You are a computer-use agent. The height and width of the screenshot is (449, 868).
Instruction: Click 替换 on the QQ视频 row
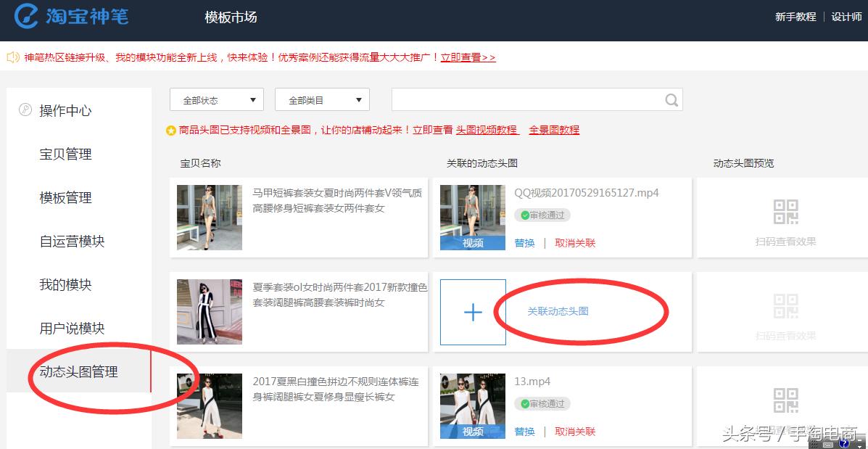pos(524,243)
